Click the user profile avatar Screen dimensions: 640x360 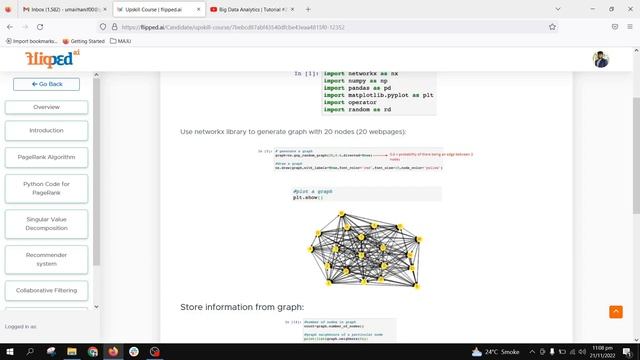(601, 60)
